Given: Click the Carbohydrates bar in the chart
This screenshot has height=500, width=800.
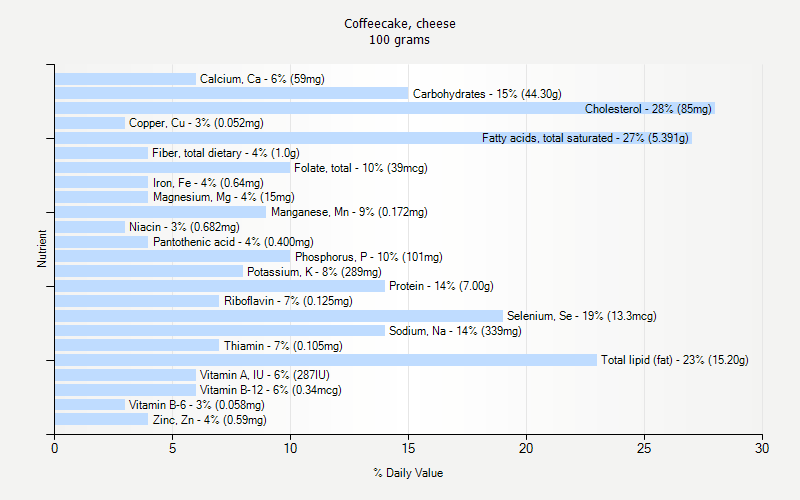Looking at the screenshot, I should click(232, 93).
